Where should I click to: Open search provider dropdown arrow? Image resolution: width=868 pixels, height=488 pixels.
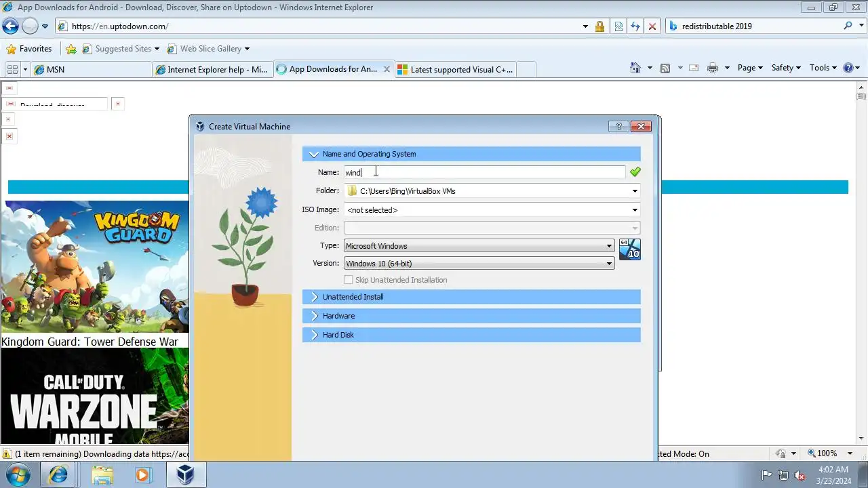861,26
